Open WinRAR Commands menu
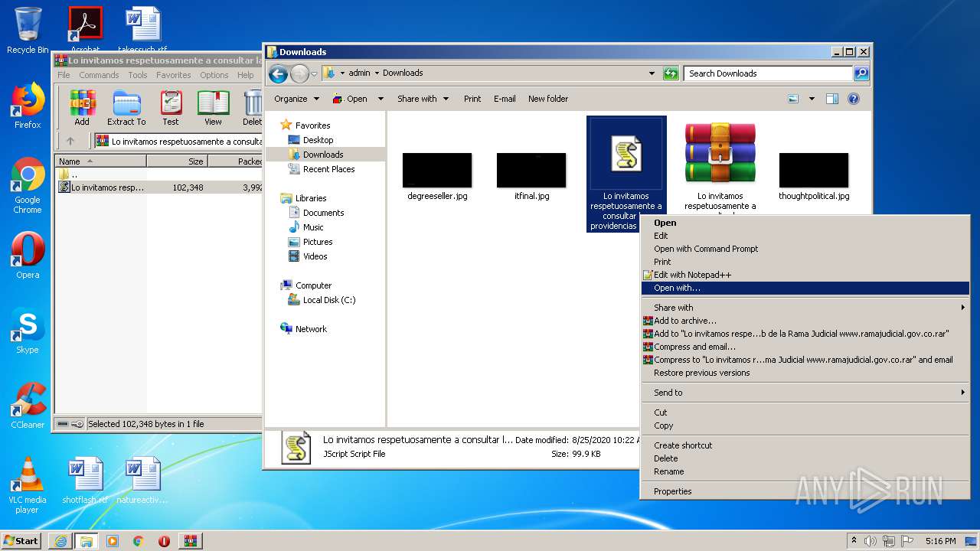The height and width of the screenshot is (551, 980). (x=99, y=75)
